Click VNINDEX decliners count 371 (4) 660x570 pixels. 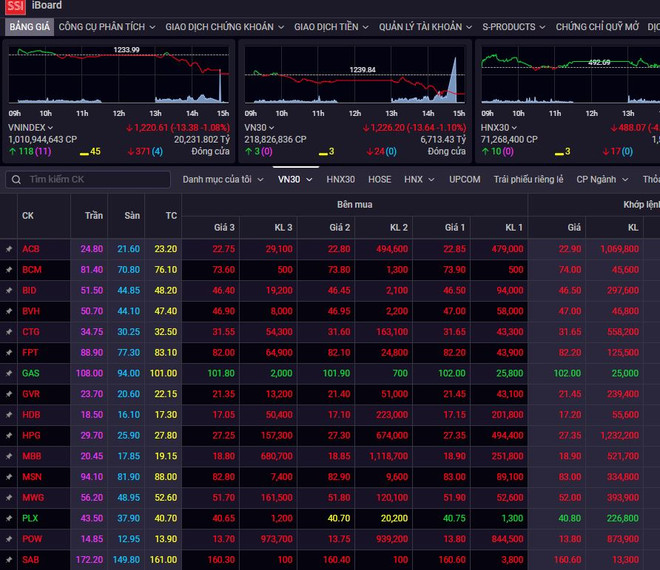(x=145, y=152)
